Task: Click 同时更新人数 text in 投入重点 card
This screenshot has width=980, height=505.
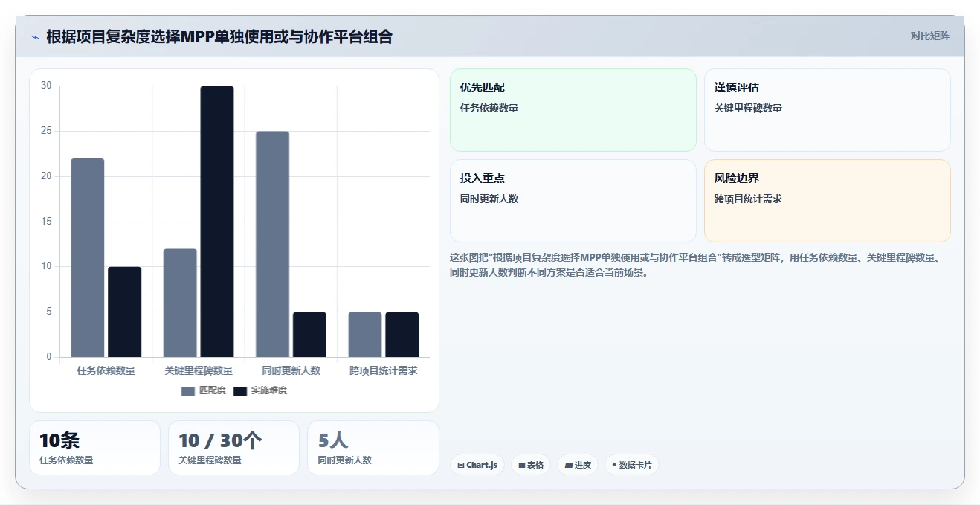Action: [489, 199]
